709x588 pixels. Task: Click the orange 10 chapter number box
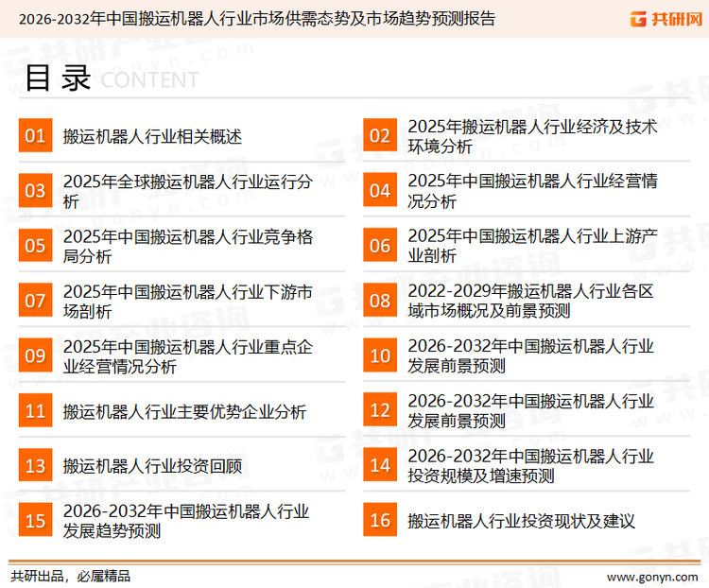coord(380,355)
